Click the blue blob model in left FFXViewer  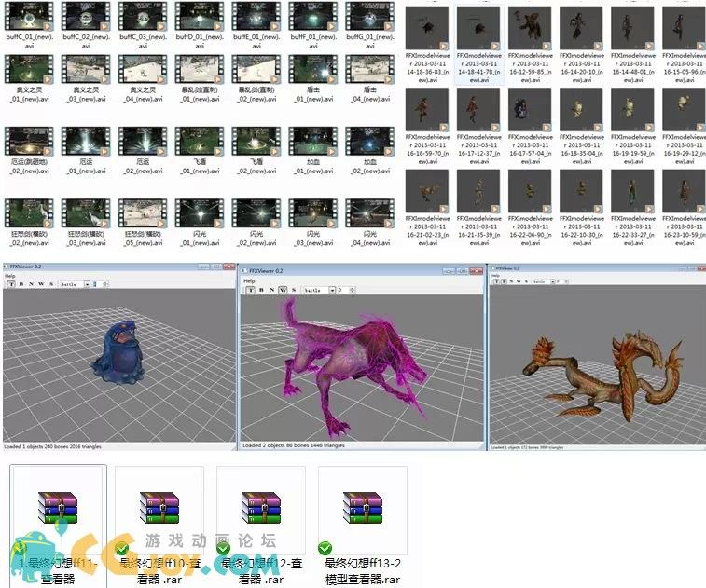(x=118, y=353)
